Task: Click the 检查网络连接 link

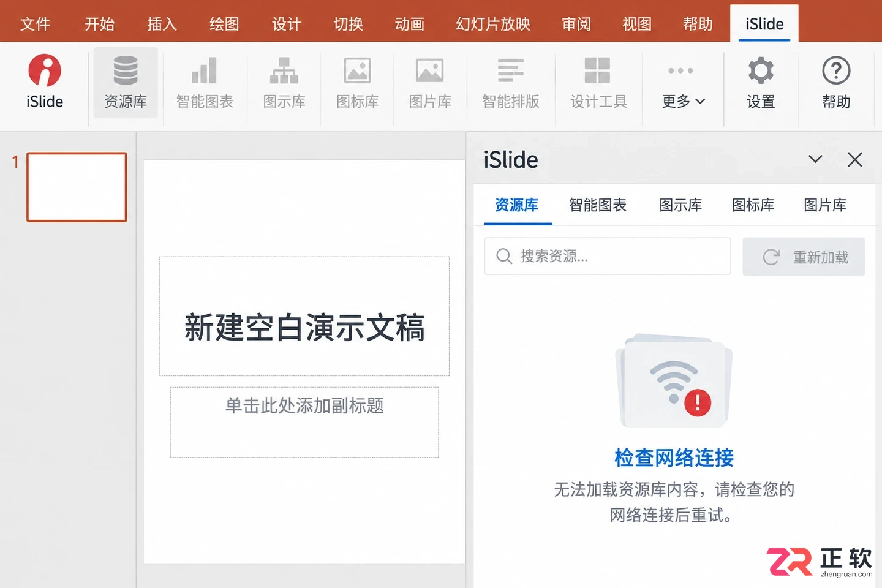Action: 674,458
